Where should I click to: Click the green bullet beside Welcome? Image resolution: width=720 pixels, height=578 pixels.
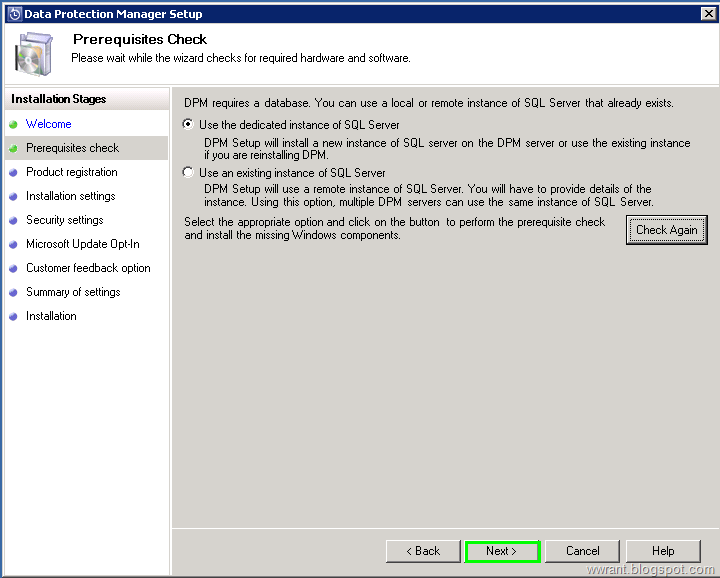(13, 124)
